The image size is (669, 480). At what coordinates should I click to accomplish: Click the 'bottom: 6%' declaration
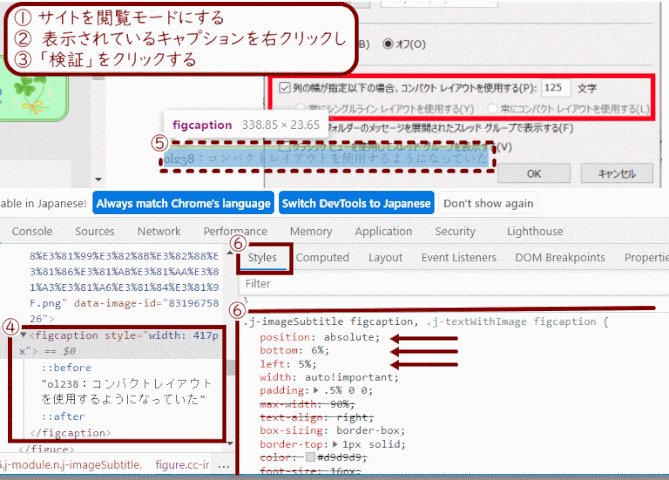[294, 350]
